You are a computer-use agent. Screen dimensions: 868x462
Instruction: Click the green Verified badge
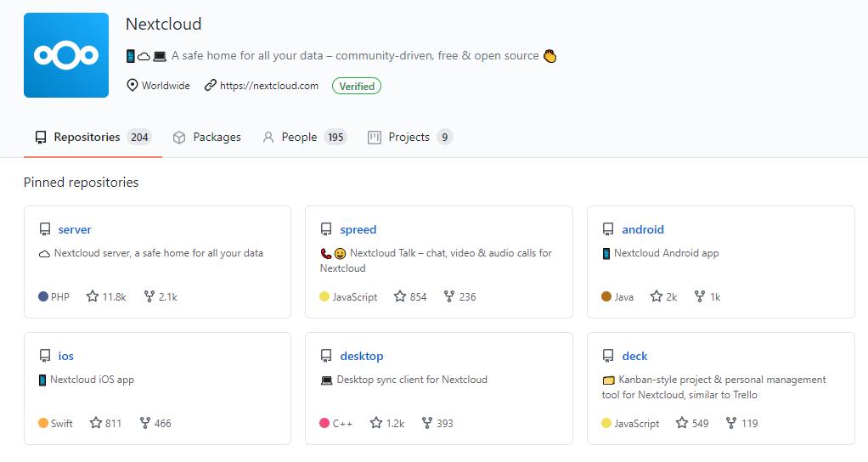[357, 86]
